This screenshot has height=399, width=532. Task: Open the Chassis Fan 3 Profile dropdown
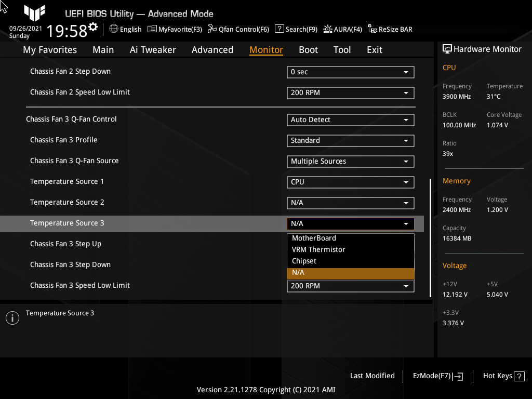(x=350, y=140)
